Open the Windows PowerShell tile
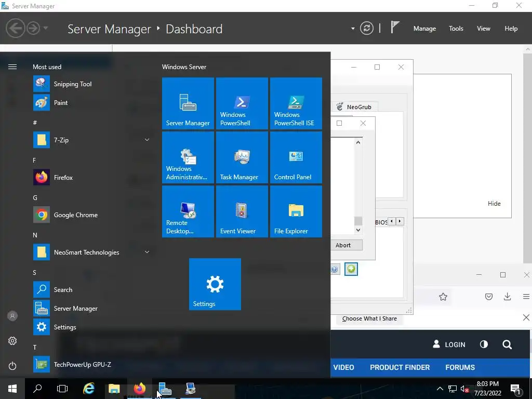This screenshot has height=399, width=532. [x=242, y=103]
